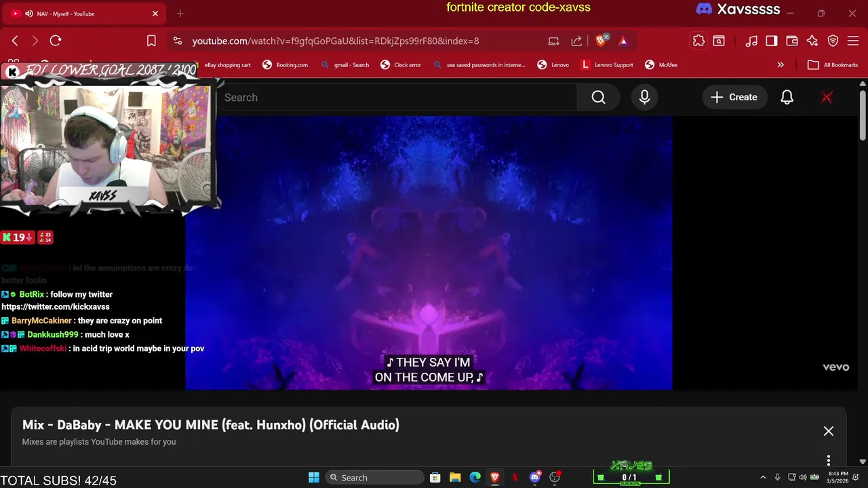Click the Mix - DaBaby playlist title

(211, 425)
